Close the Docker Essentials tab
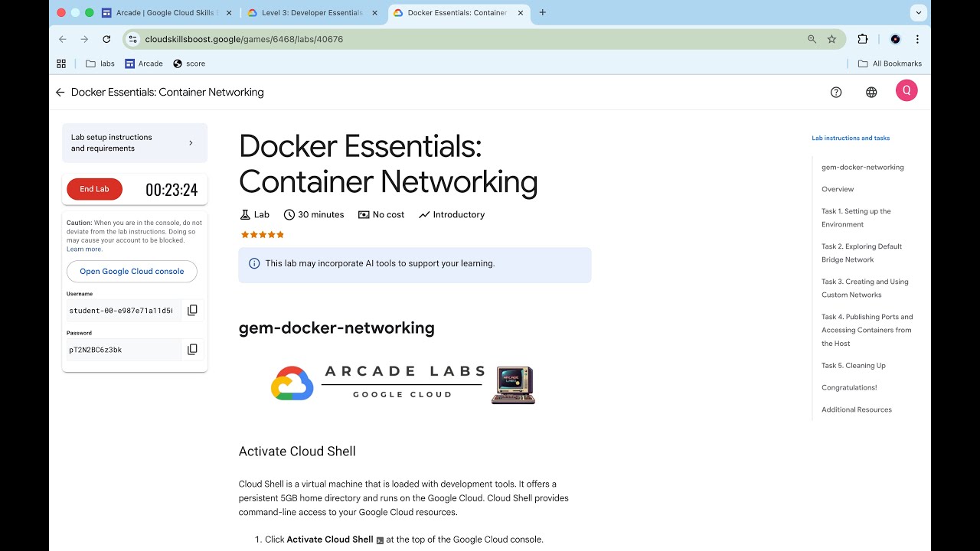 coord(521,12)
